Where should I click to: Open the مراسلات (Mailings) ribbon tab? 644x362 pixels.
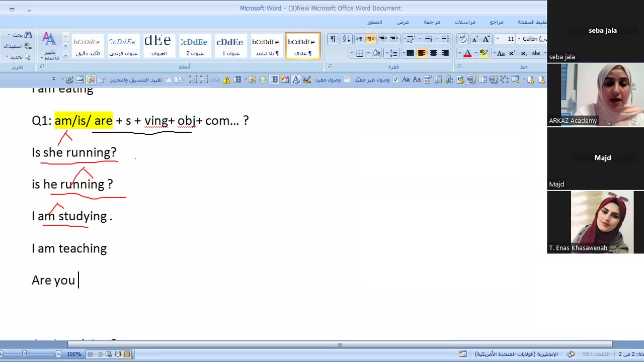click(x=465, y=22)
